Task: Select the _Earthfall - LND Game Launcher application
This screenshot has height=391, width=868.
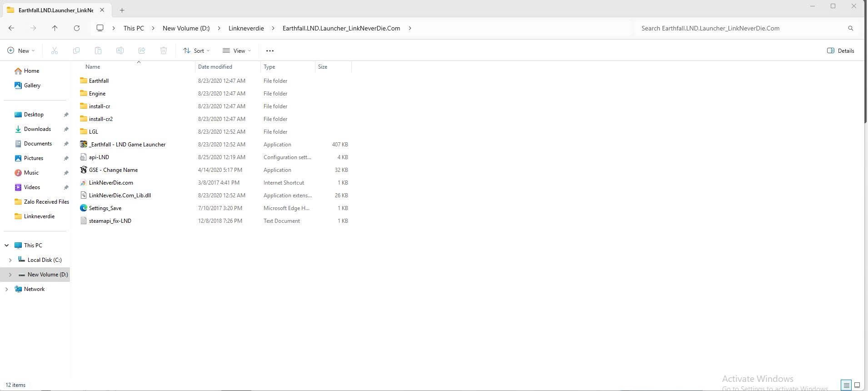Action: click(x=127, y=145)
